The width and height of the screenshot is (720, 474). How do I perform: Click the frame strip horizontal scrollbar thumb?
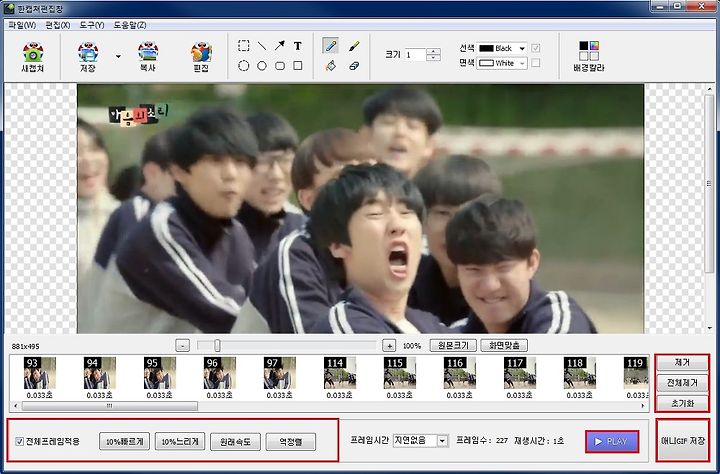tap(109, 406)
